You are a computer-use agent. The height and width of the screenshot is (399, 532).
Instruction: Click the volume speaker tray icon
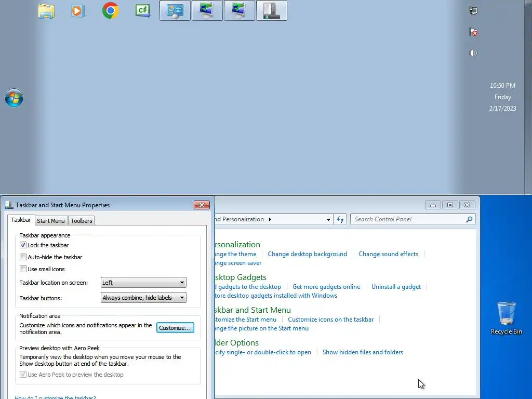click(x=473, y=53)
